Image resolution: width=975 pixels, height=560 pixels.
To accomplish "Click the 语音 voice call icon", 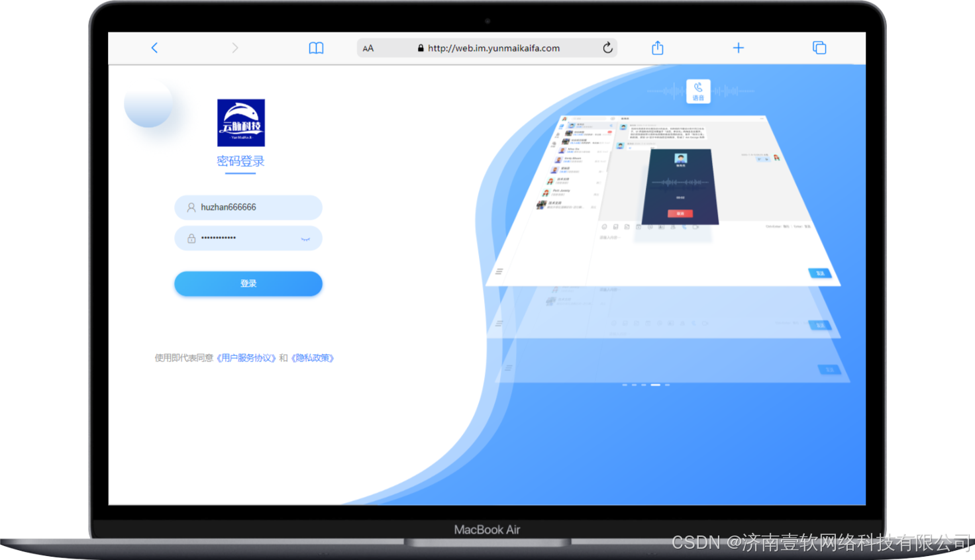I will point(698,91).
